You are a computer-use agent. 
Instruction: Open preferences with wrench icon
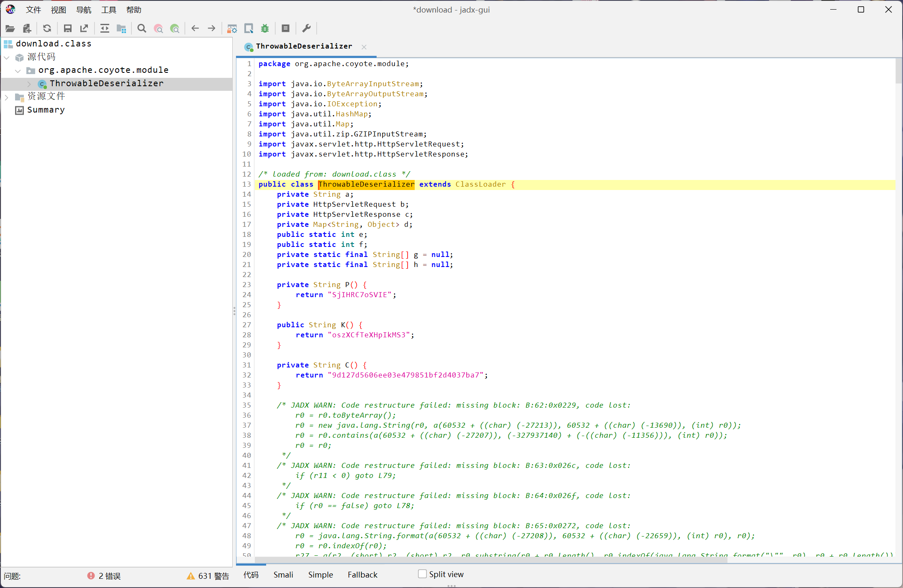click(x=306, y=28)
